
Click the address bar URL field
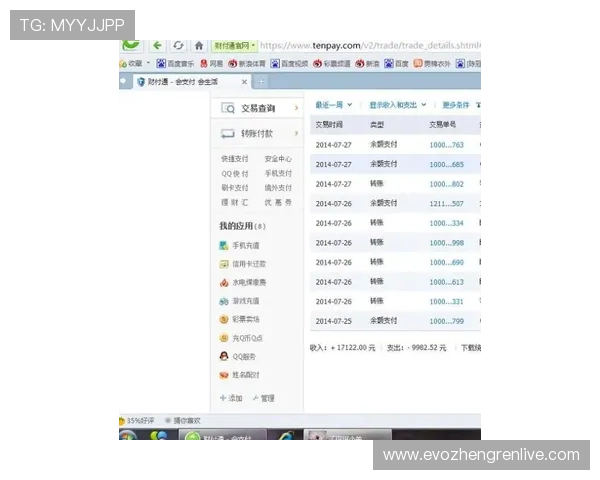click(370, 46)
